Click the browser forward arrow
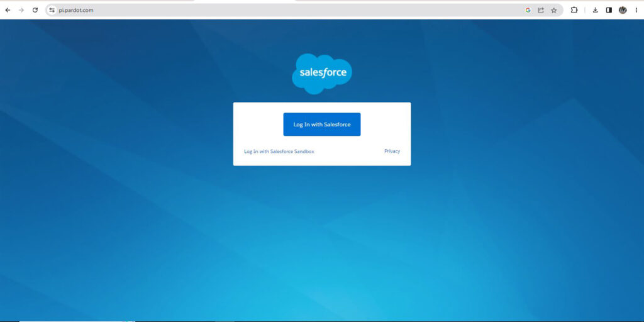644x322 pixels. 21,10
